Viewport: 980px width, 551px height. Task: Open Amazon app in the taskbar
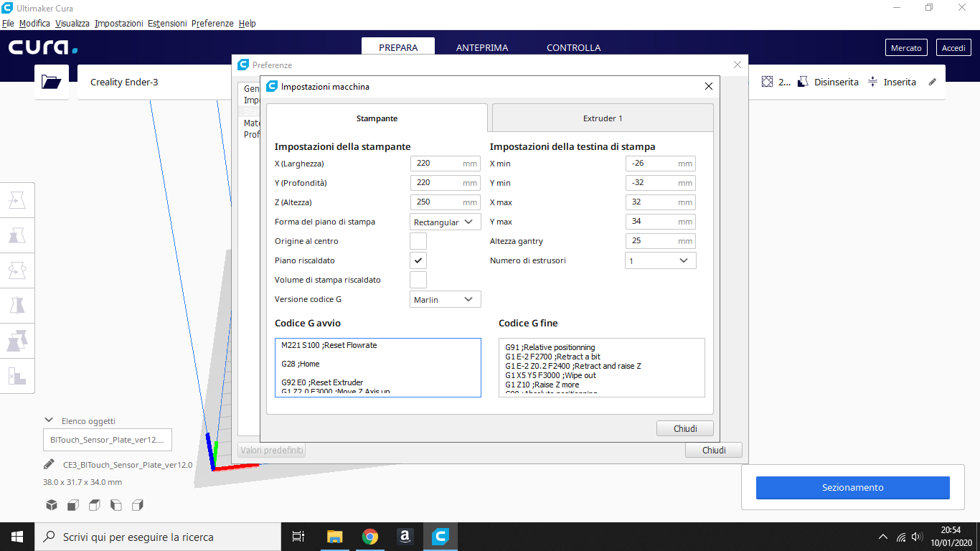[405, 536]
